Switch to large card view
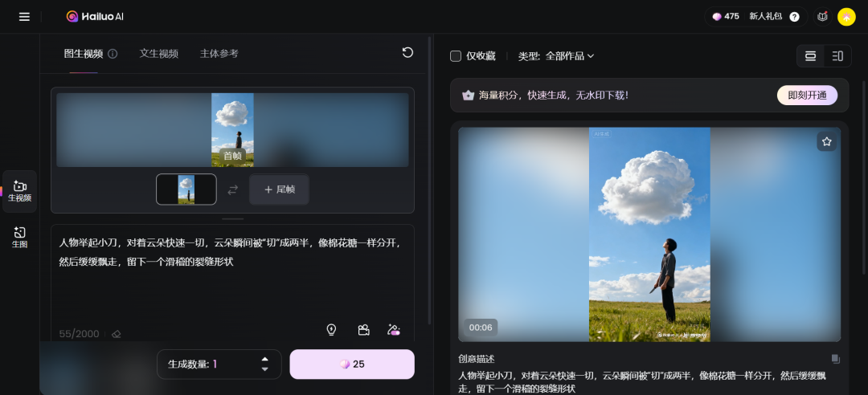The image size is (868, 395). 810,56
